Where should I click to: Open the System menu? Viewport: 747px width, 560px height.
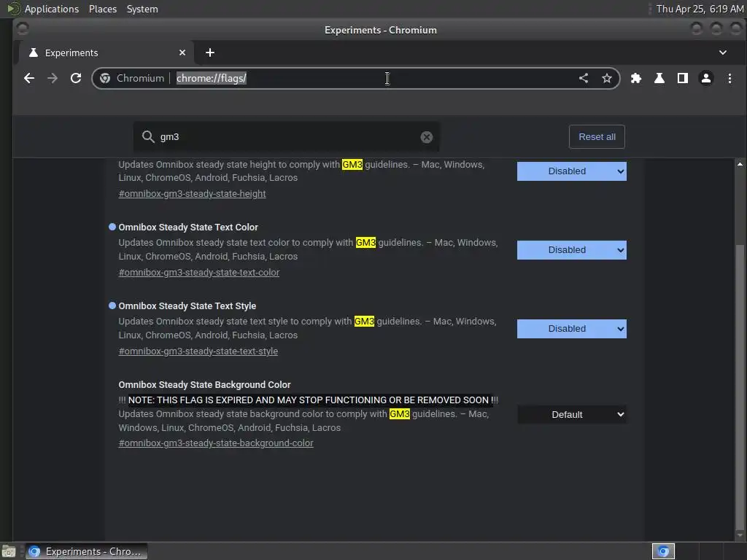point(142,9)
